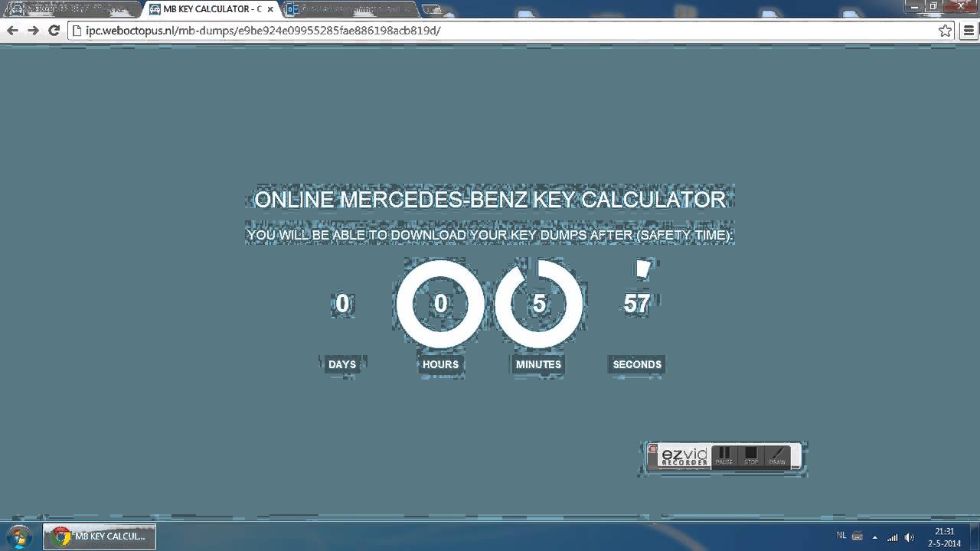Show hidden system tray icons arrow
Image resolution: width=980 pixels, height=551 pixels.
coord(875,537)
